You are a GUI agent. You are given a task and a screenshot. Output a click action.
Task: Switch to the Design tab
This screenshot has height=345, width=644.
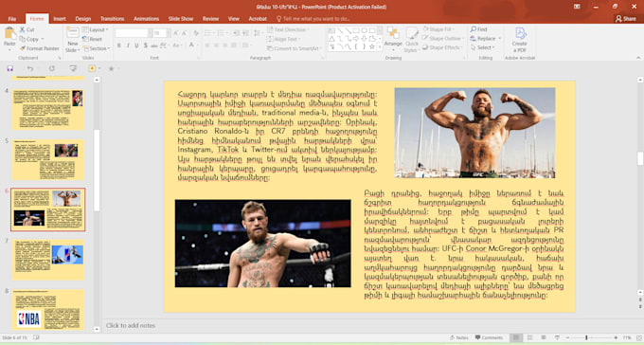point(83,19)
